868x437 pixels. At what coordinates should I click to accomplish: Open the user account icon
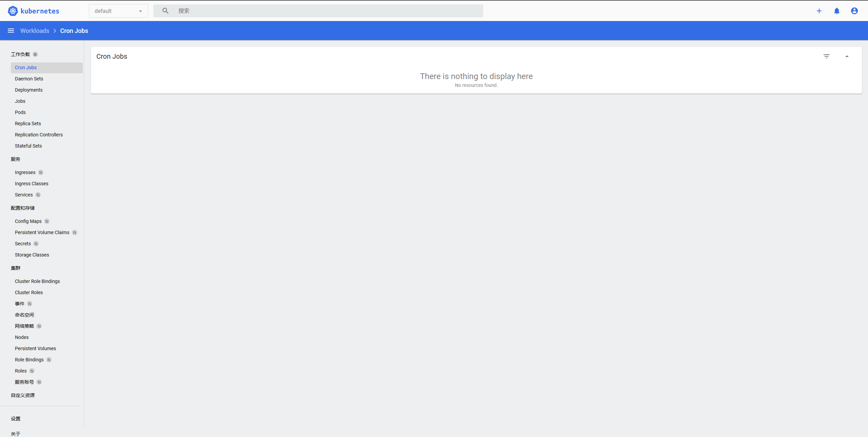point(854,11)
